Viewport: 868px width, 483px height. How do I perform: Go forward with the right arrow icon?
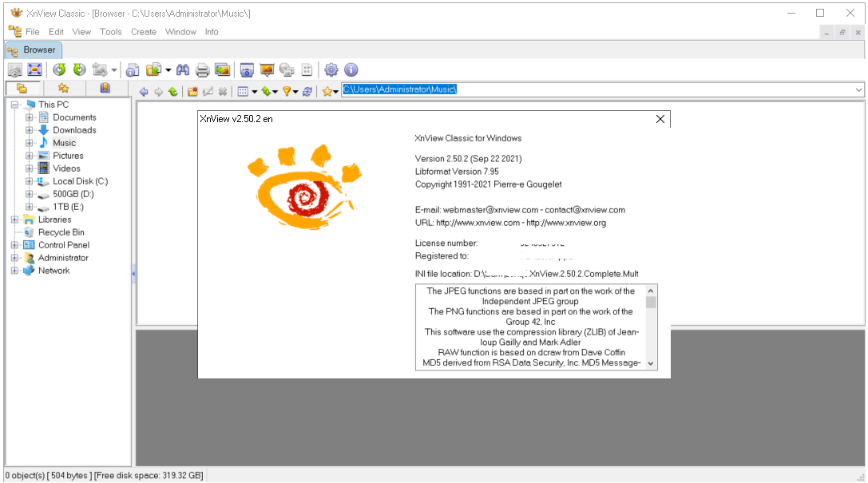(x=158, y=92)
